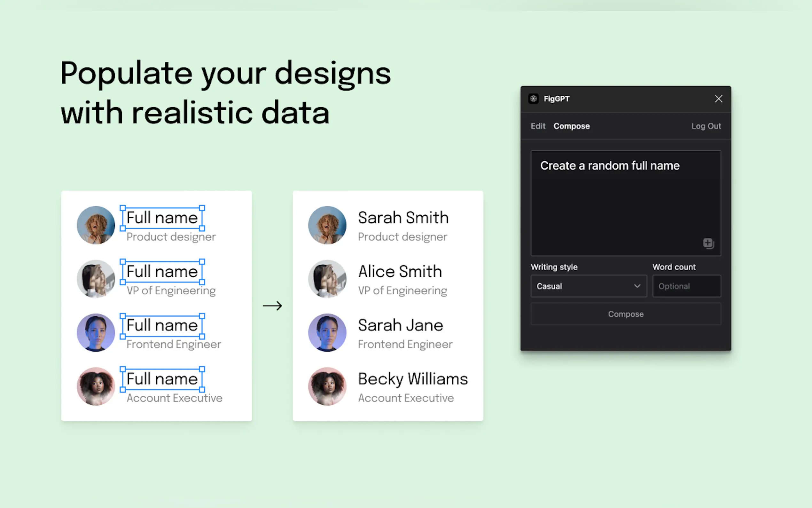
Task: Click the Alice Smith avatar thumbnail
Action: point(327,279)
